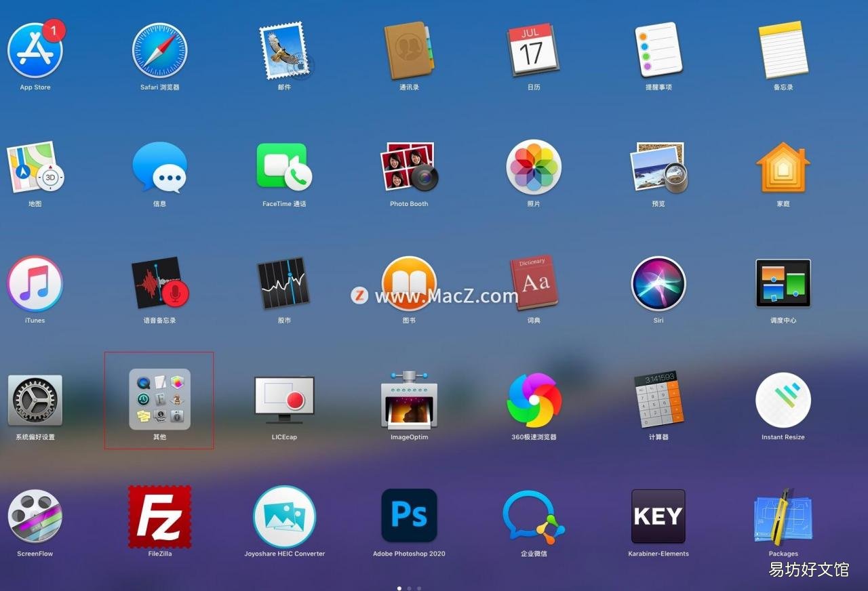The width and height of the screenshot is (868, 591).
Task: Go to the second Launchpad page dot
Action: coord(409,588)
